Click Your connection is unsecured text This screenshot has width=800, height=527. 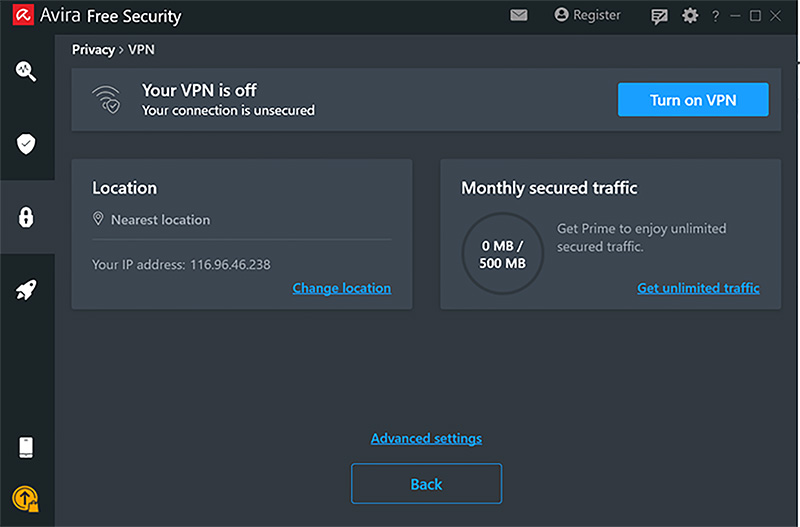pyautogui.click(x=228, y=111)
